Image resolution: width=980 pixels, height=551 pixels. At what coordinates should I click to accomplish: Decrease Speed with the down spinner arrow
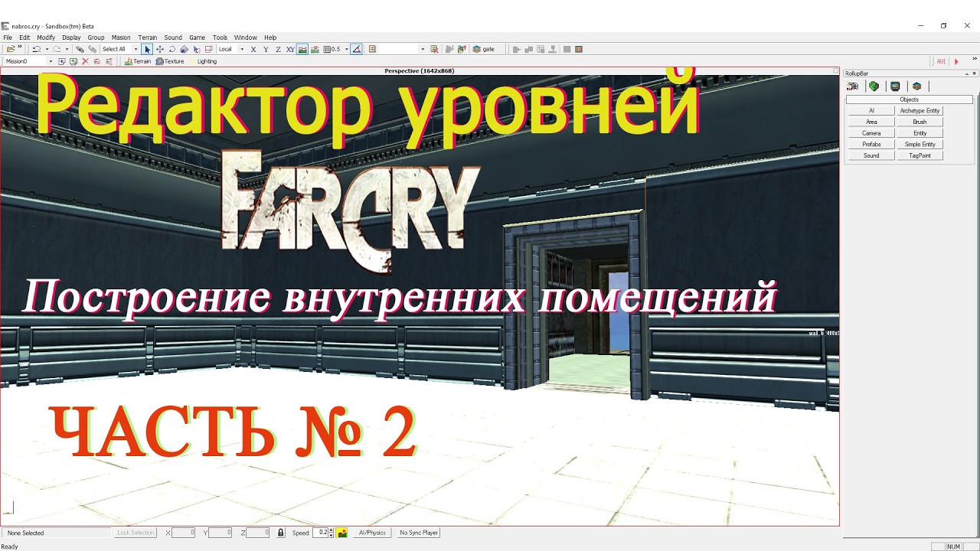point(331,535)
